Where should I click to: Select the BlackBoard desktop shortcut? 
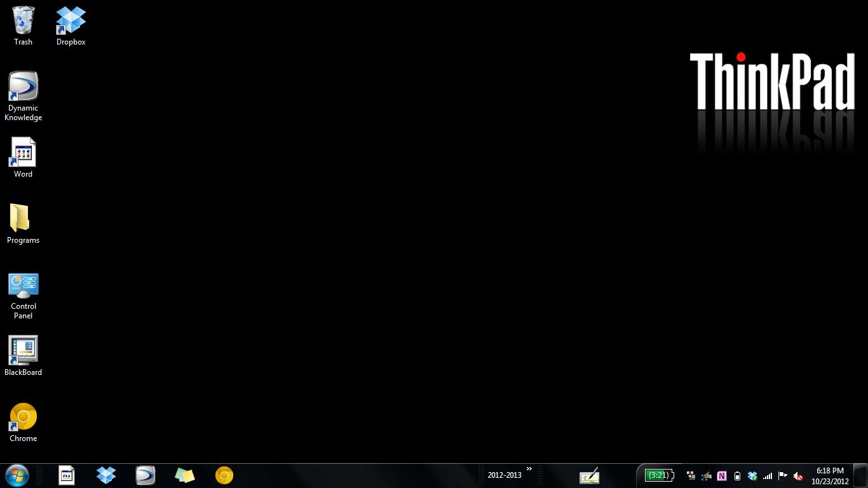pyautogui.click(x=23, y=356)
